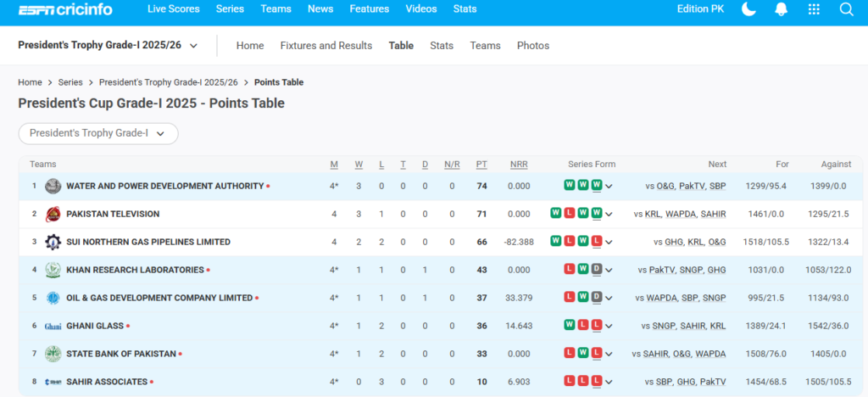Switch to Fixtures and Results tab

[325, 46]
